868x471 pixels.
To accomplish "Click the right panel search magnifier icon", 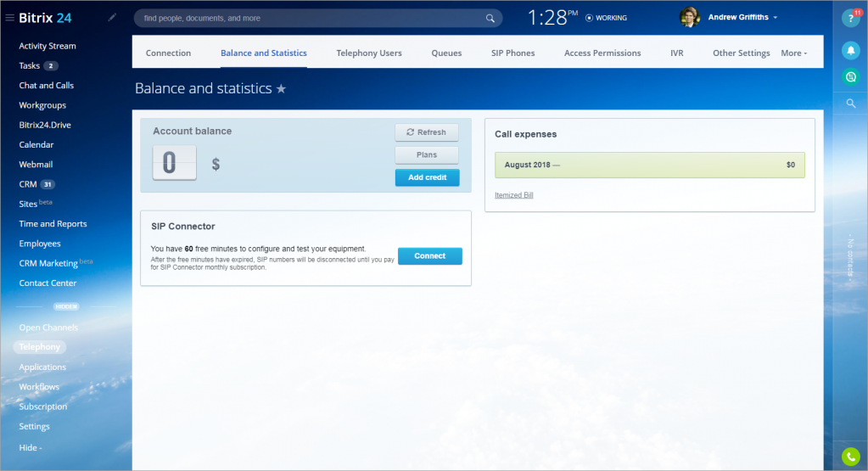I will 851,104.
